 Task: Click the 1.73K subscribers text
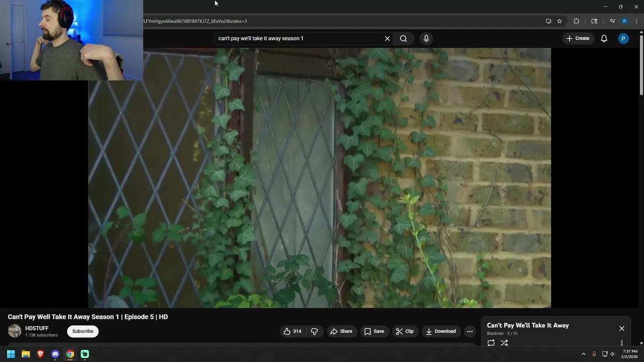[x=41, y=335]
